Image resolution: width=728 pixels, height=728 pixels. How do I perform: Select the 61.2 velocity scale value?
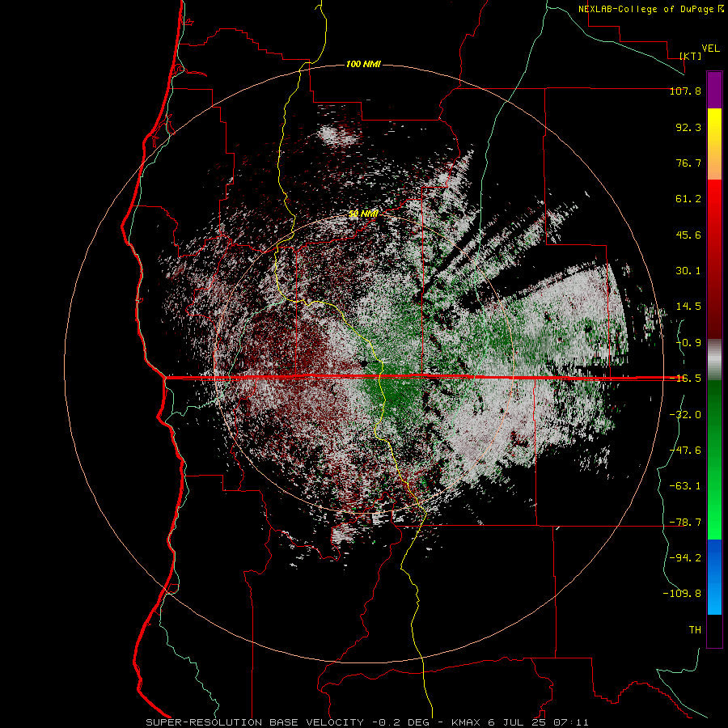point(688,199)
